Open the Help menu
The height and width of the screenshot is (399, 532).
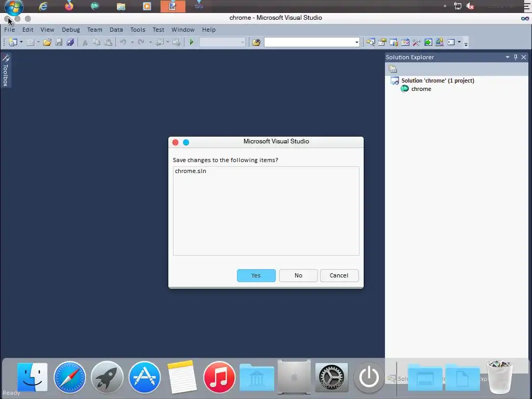click(x=209, y=30)
